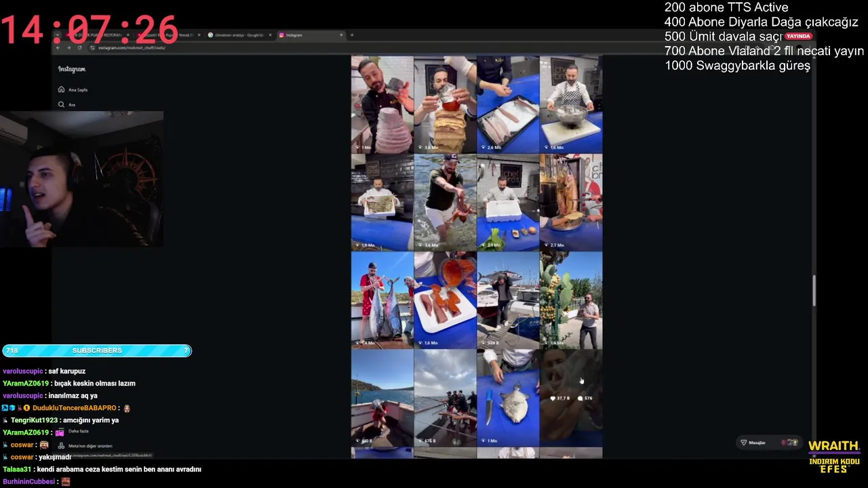Open reel of crew on boat deck

pos(445,398)
